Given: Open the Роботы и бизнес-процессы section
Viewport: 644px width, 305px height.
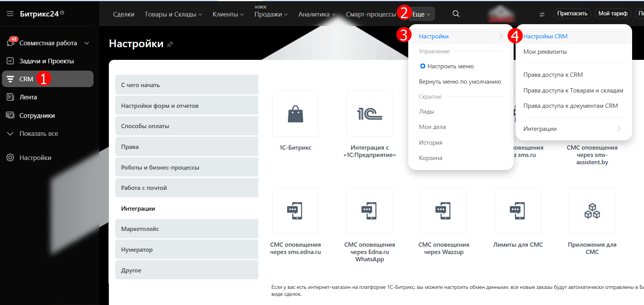Looking at the screenshot, I should point(187,167).
